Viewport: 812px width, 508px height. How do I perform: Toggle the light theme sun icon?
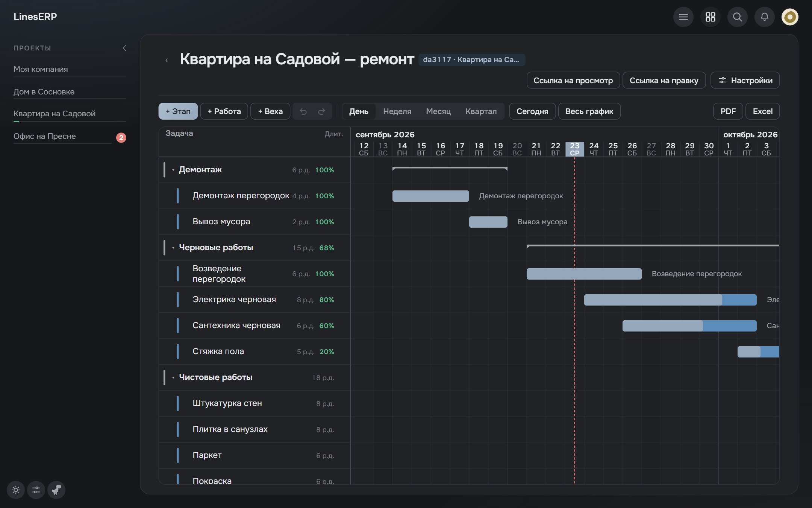point(16,490)
